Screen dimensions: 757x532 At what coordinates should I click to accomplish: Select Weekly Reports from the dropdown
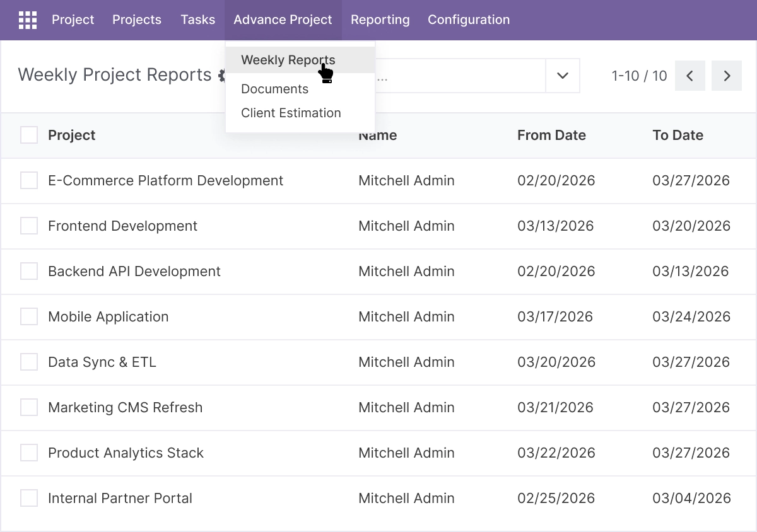coord(300,60)
